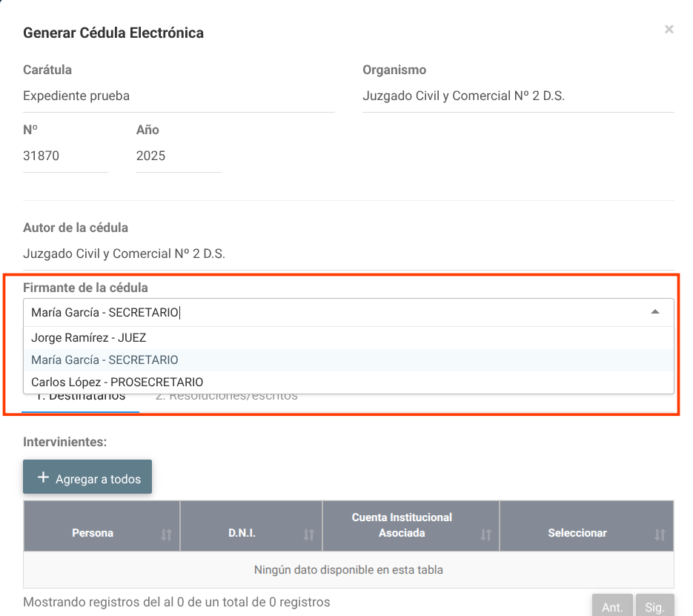Click the Organismo field value
This screenshot has width=693, height=616.
[x=517, y=96]
